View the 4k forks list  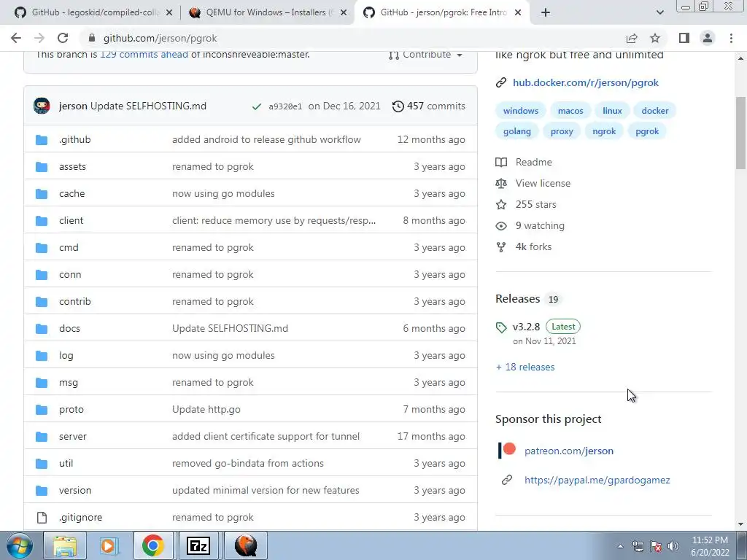pyautogui.click(x=533, y=246)
